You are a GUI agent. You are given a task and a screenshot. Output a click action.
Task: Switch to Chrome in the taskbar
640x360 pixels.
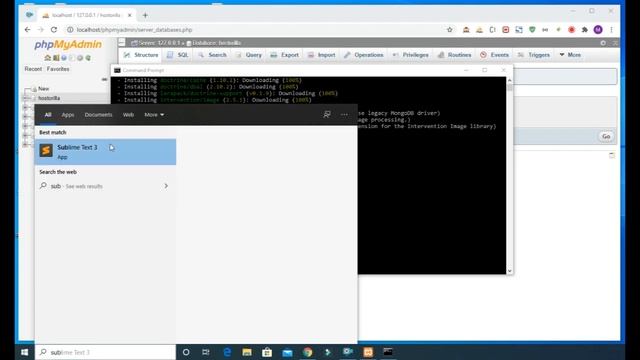click(307, 352)
